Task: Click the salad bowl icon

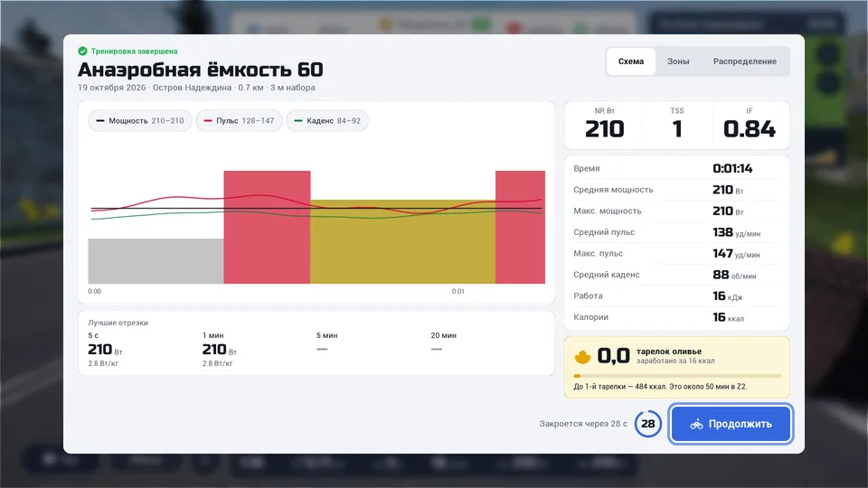Action: click(582, 357)
